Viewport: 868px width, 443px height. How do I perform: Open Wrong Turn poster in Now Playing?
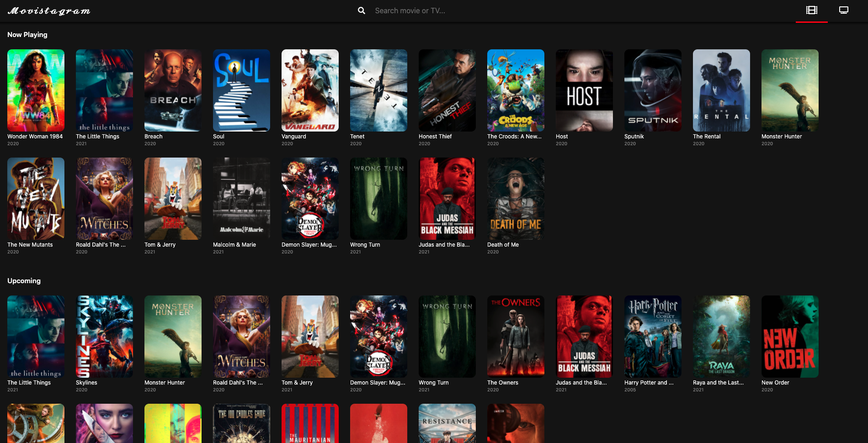[378, 199]
